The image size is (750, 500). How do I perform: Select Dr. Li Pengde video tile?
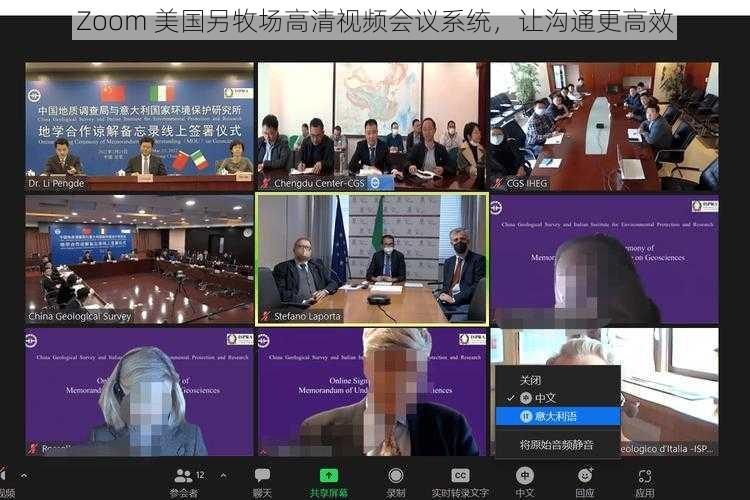[x=140, y=127]
